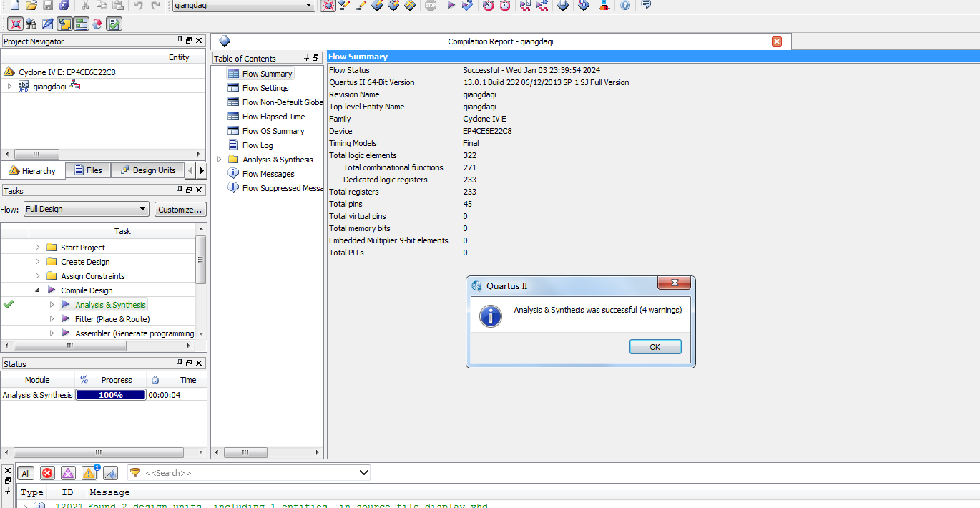Open the message Search dropdown arrow
The height and width of the screenshot is (508, 980).
pyautogui.click(x=363, y=472)
